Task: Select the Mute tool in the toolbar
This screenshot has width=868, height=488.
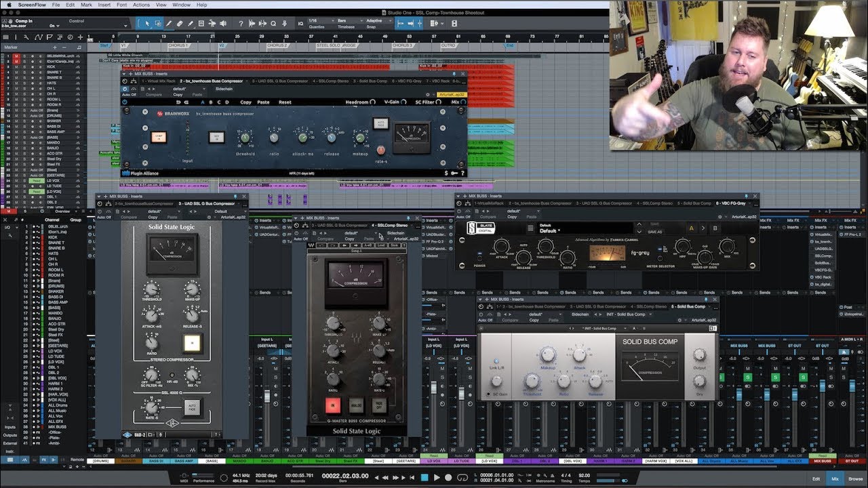Action: pos(201,24)
